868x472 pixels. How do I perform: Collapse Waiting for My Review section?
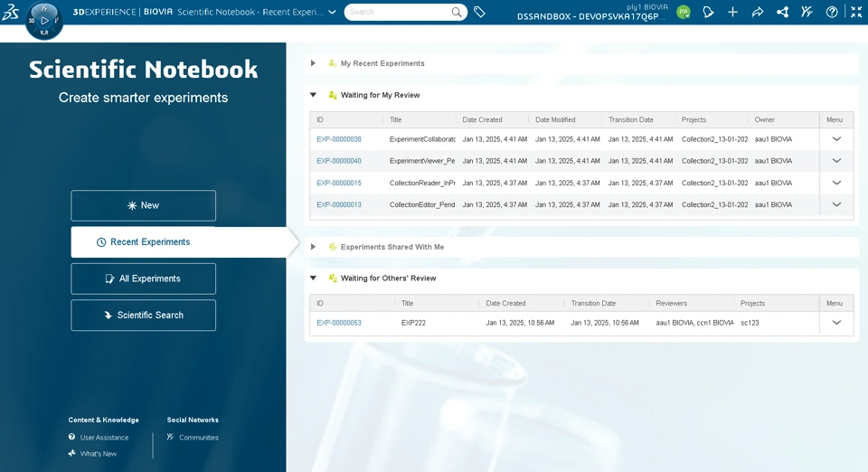(314, 95)
